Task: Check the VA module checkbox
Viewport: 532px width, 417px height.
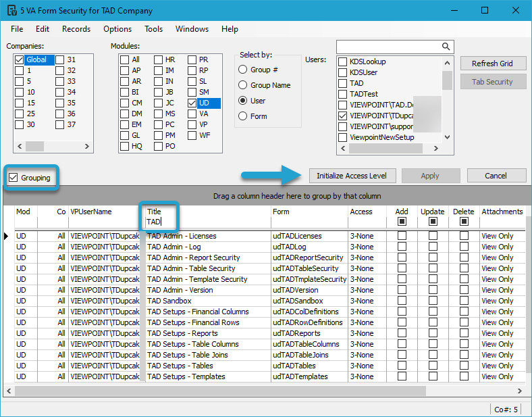Action: [x=192, y=114]
